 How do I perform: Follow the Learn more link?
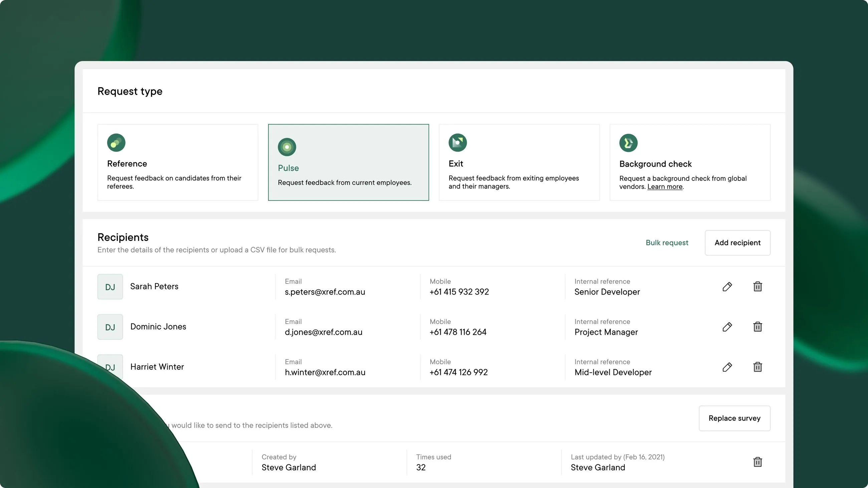tap(664, 186)
